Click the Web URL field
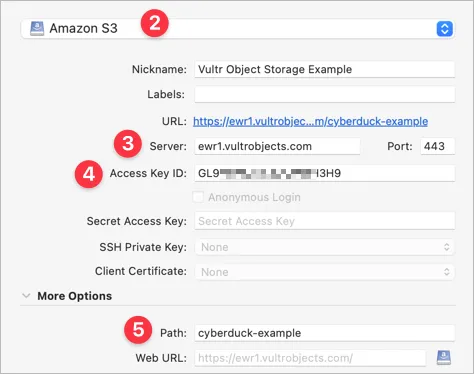 (x=310, y=358)
